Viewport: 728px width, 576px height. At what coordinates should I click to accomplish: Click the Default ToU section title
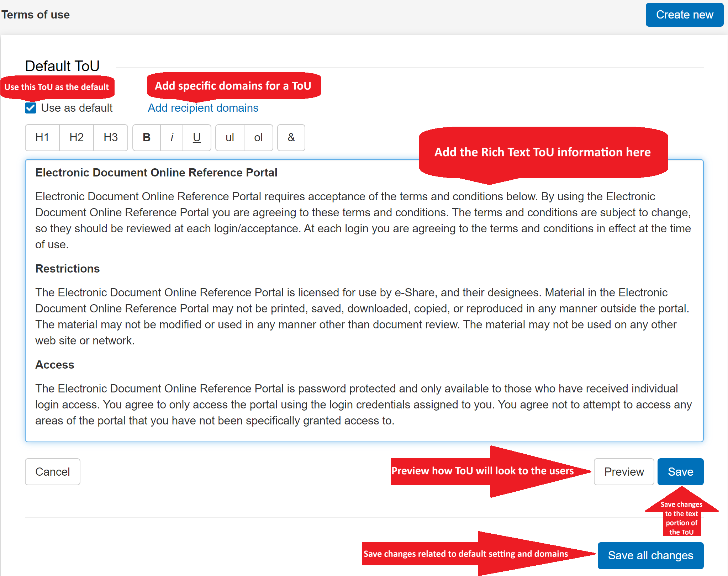click(x=62, y=66)
